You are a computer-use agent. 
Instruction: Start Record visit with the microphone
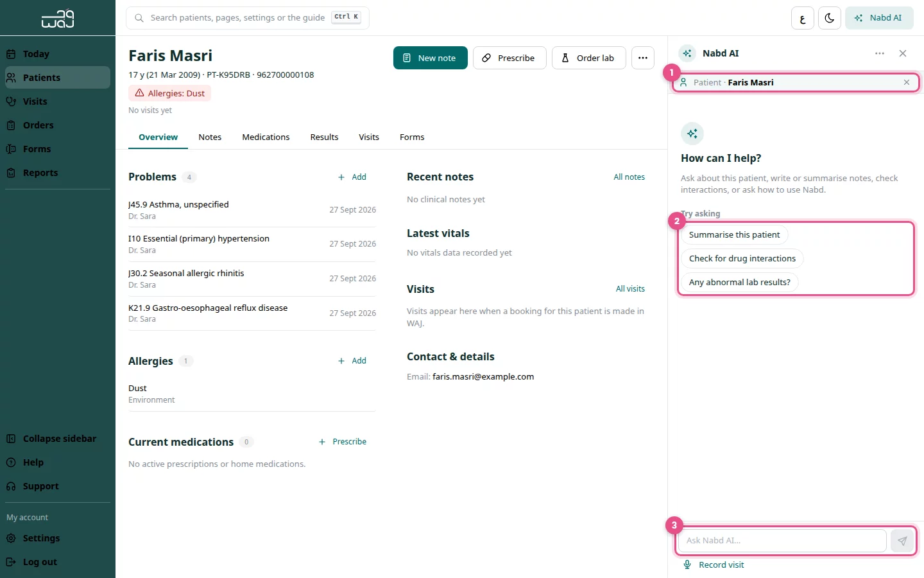pos(714,565)
